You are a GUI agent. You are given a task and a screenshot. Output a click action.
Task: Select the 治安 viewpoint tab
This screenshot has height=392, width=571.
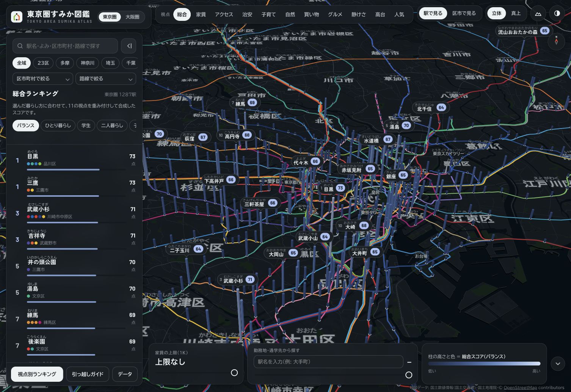click(x=247, y=14)
